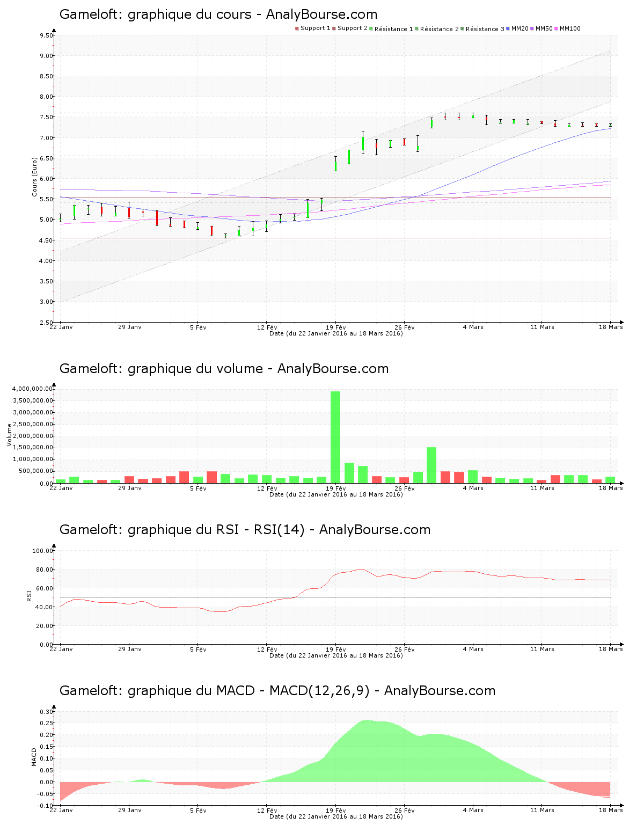This screenshot has width=644, height=832.
Task: Click the '9.50' tick on the price axis
Action: (46, 35)
